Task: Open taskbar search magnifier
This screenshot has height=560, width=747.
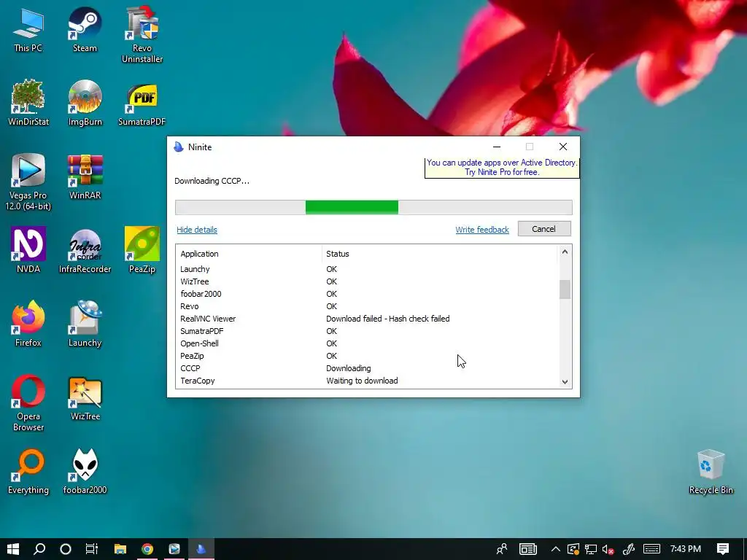Action: click(39, 549)
